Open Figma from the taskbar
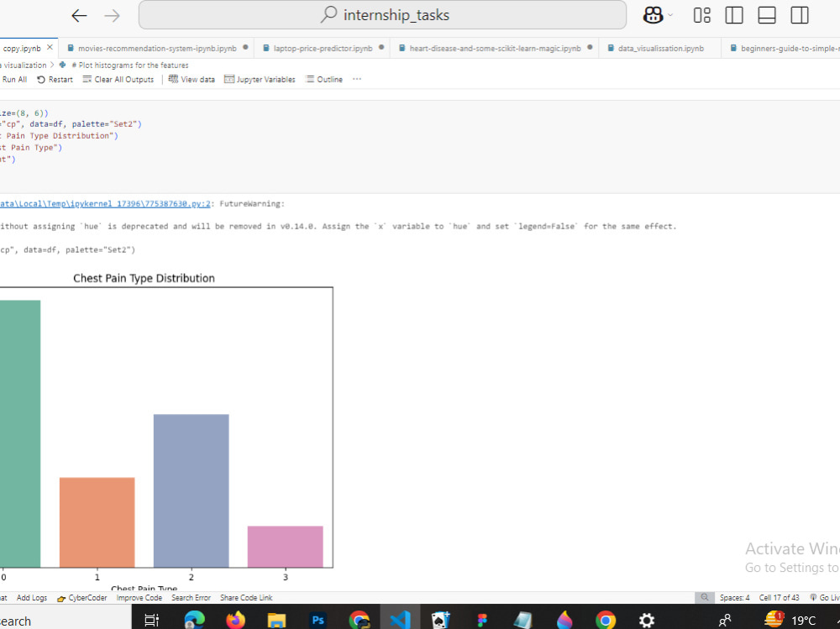840x629 pixels. [482, 620]
